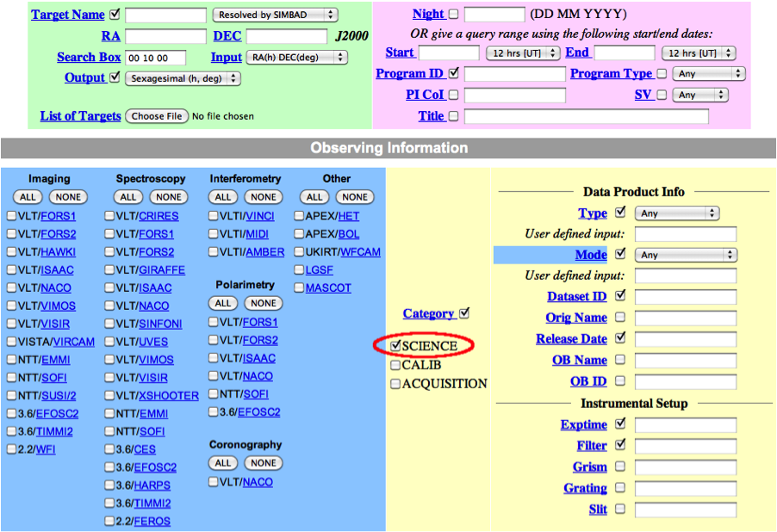Open the Resolved by SIMBAD dropdown

(275, 15)
